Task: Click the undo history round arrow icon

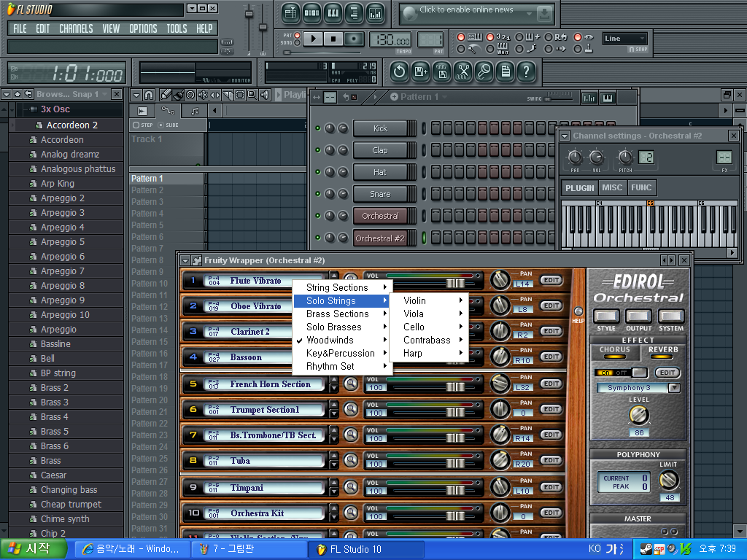Action: (x=399, y=71)
